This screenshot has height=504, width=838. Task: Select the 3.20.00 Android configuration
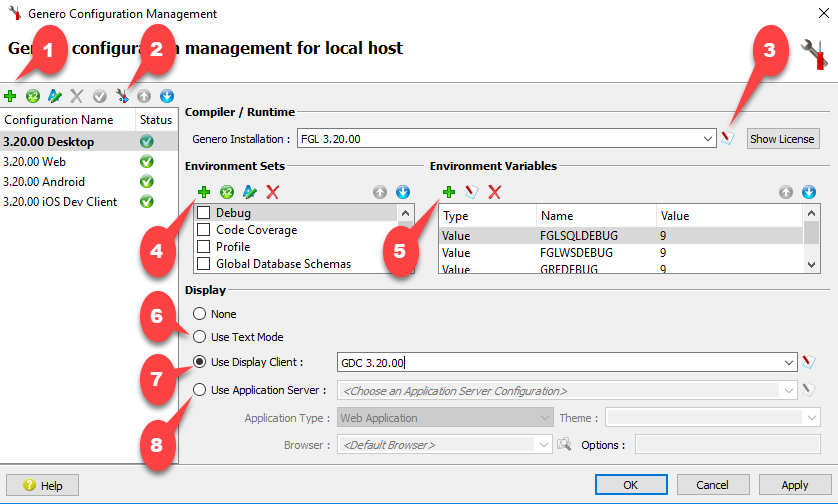coord(44,182)
